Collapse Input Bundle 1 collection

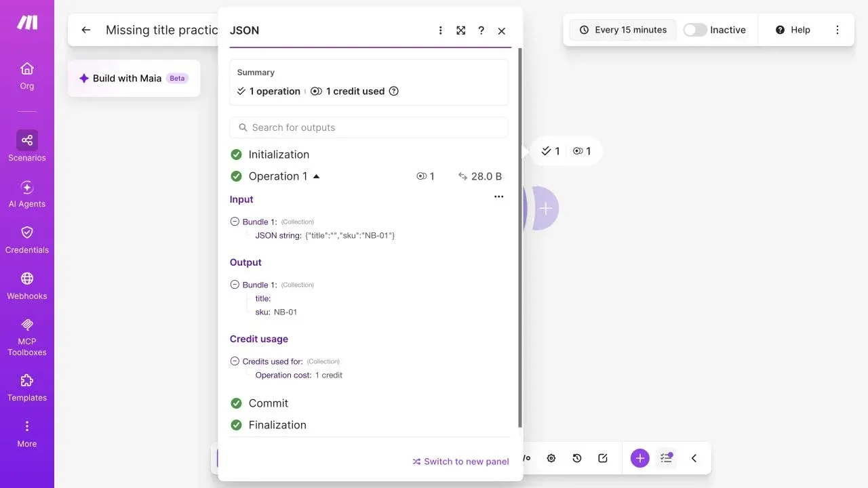[235, 222]
